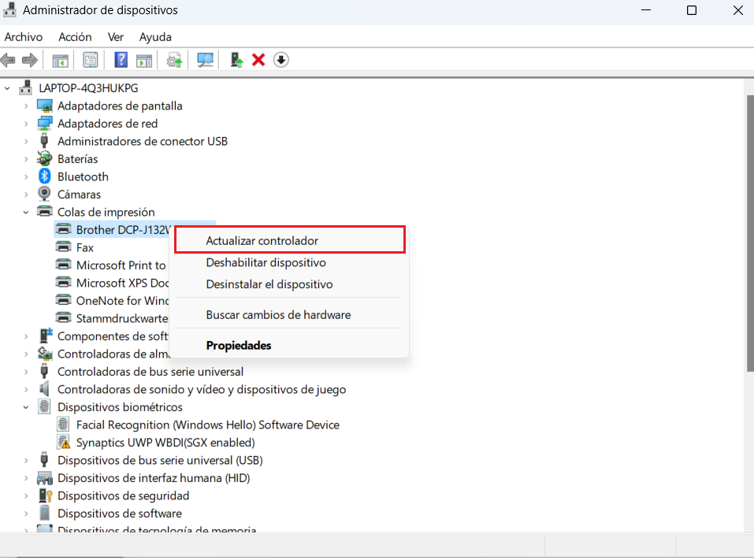
Task: Expand Dispositivos de software category
Action: pos(26,514)
